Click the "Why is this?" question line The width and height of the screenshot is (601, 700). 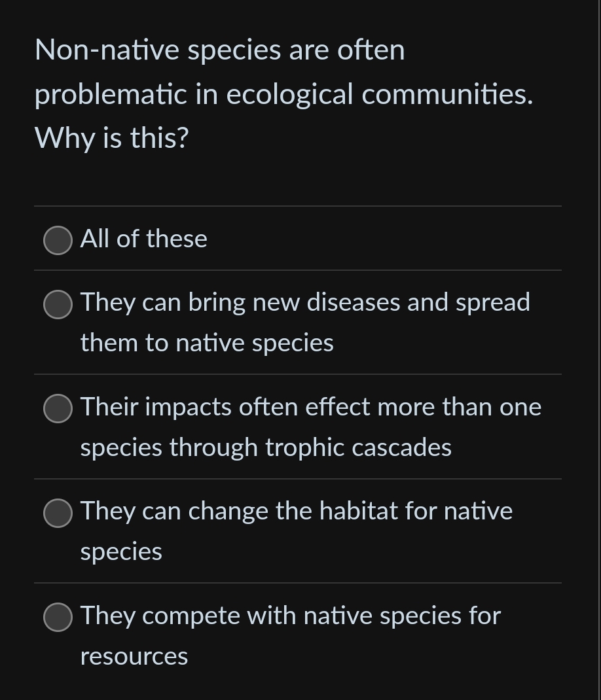click(111, 138)
